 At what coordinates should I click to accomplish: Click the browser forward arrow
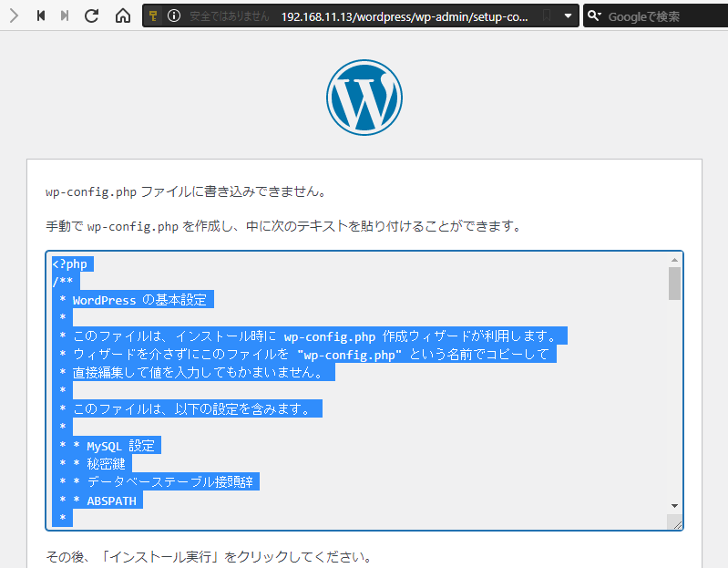point(13,15)
